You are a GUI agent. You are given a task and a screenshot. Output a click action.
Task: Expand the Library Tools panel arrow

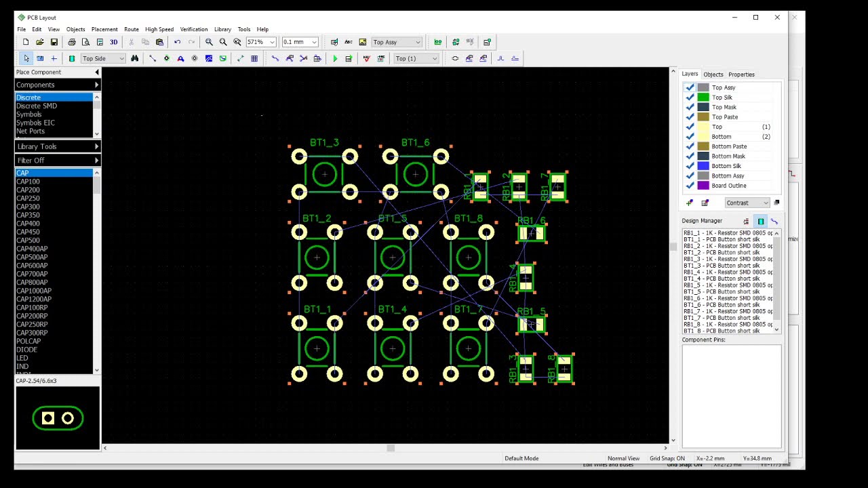point(96,146)
